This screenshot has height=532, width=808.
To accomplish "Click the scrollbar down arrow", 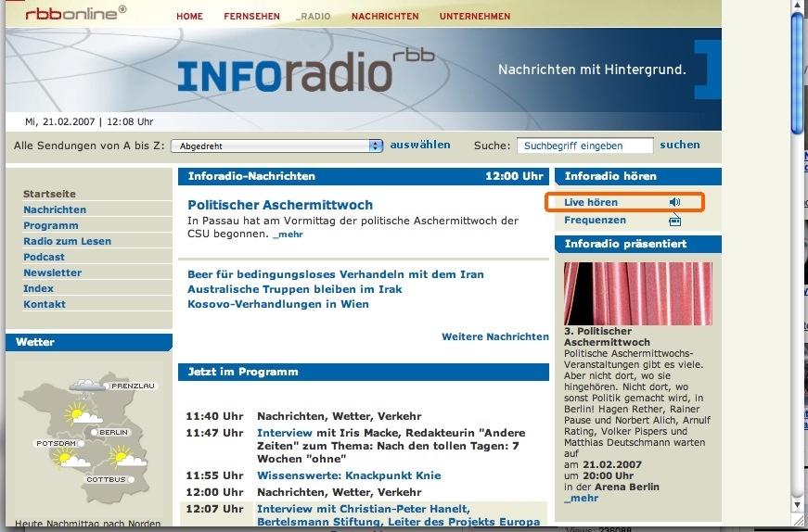I will tap(797, 505).
